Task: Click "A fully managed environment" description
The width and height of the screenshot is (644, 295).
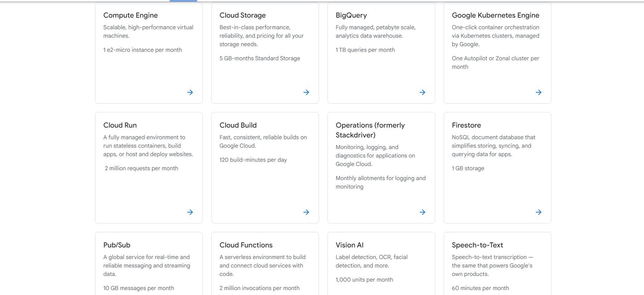Action: [148, 146]
